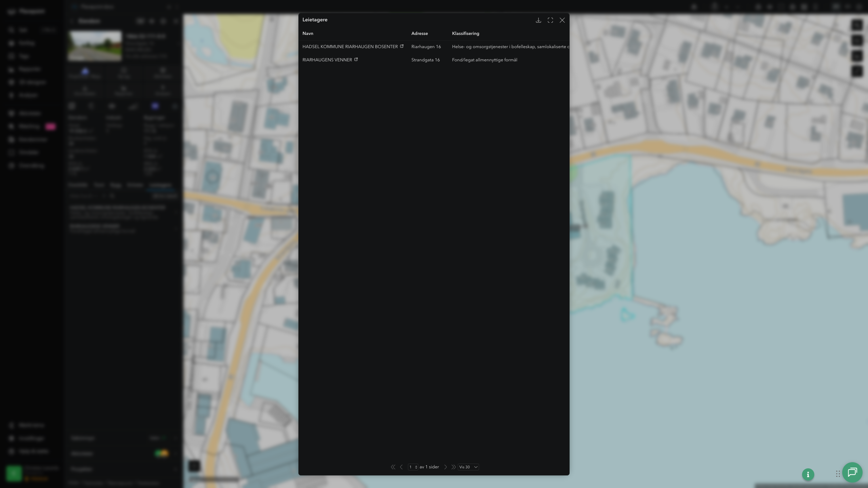Sort by the Navn column header

click(x=308, y=33)
